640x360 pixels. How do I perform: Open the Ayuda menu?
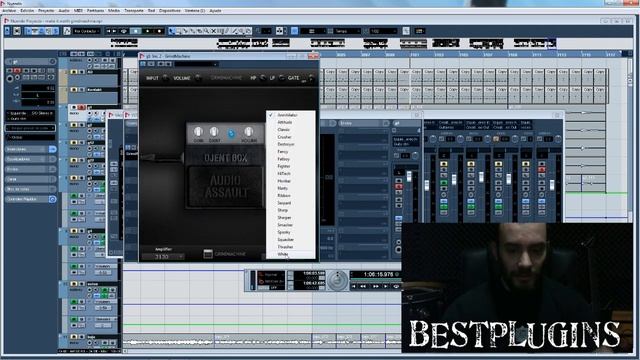(x=215, y=11)
